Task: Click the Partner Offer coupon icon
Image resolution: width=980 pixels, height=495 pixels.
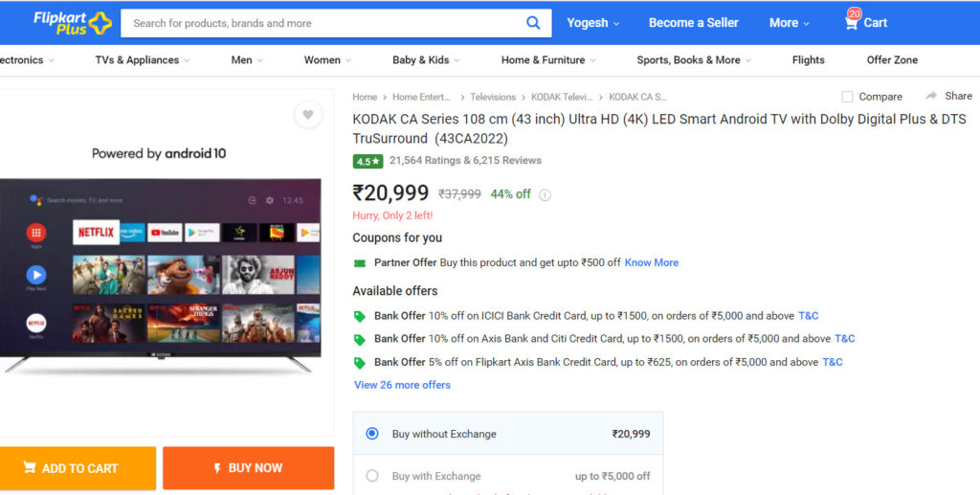Action: pyautogui.click(x=360, y=263)
